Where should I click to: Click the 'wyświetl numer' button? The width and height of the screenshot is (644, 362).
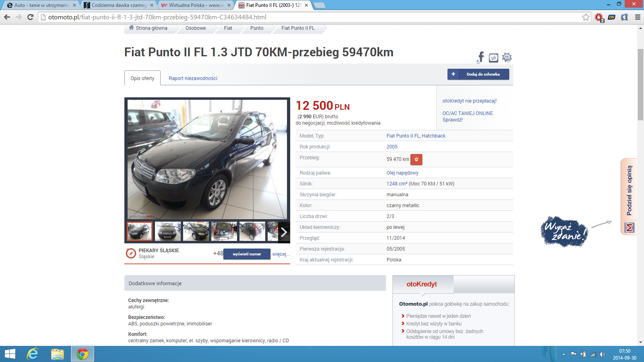[247, 254]
